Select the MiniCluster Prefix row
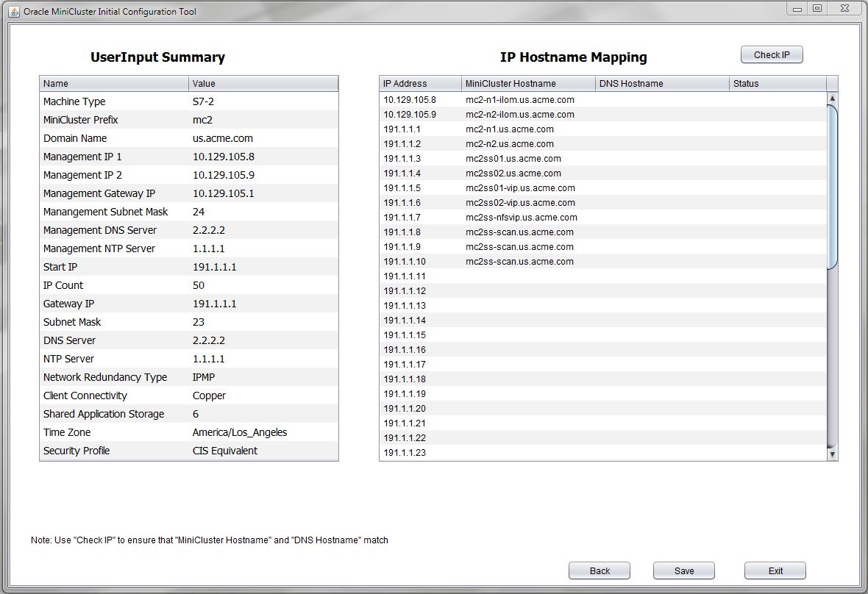868x594 pixels. [189, 120]
